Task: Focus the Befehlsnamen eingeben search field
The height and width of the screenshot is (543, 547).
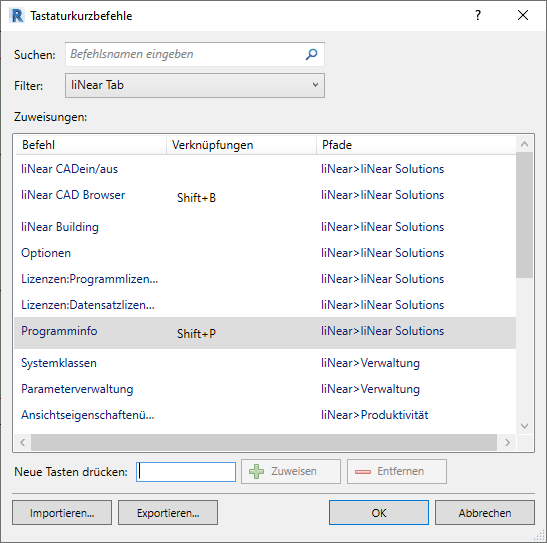Action: (x=195, y=54)
